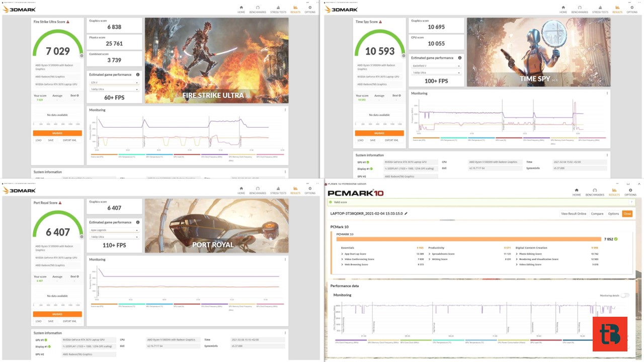
Task: Open Stress Tests in Port Royal window
Action: (278, 190)
